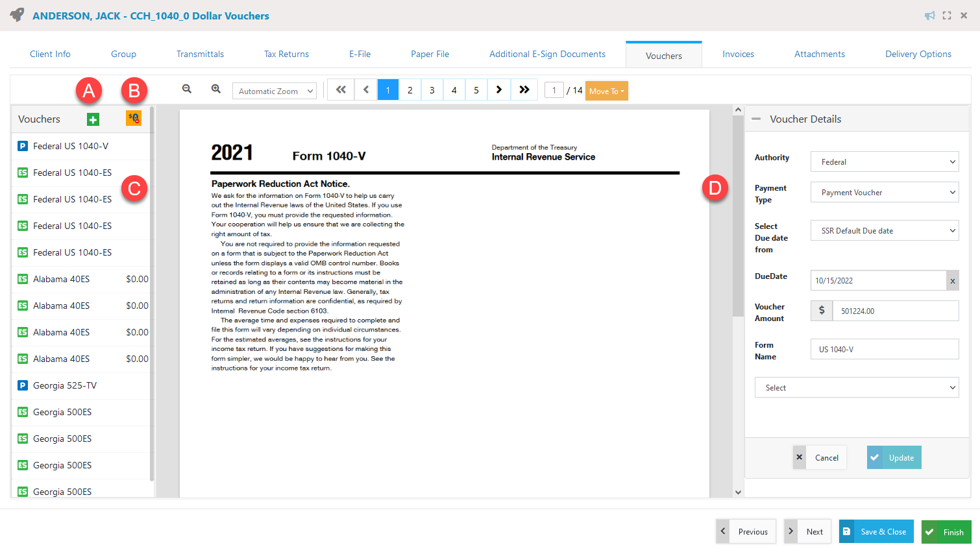
Task: Select the zoom in magnifier icon
Action: [x=216, y=90]
